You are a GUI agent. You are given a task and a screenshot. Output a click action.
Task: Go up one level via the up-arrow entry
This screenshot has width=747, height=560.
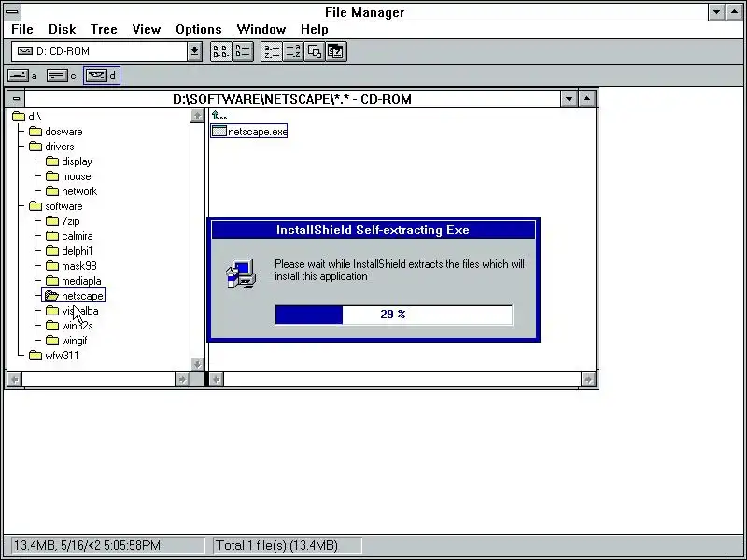(x=219, y=116)
